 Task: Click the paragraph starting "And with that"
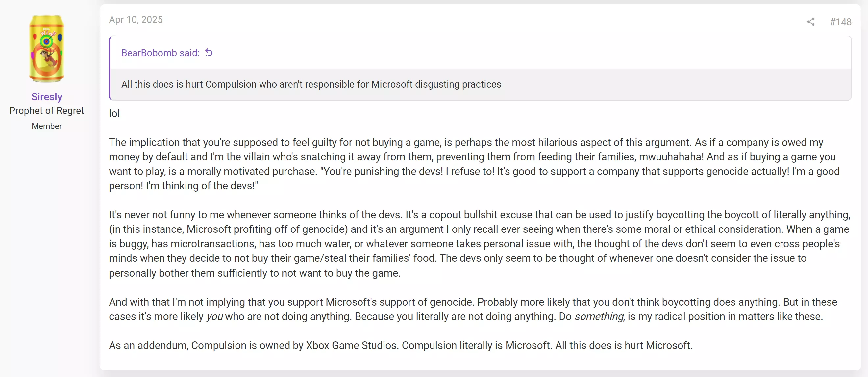click(x=473, y=309)
